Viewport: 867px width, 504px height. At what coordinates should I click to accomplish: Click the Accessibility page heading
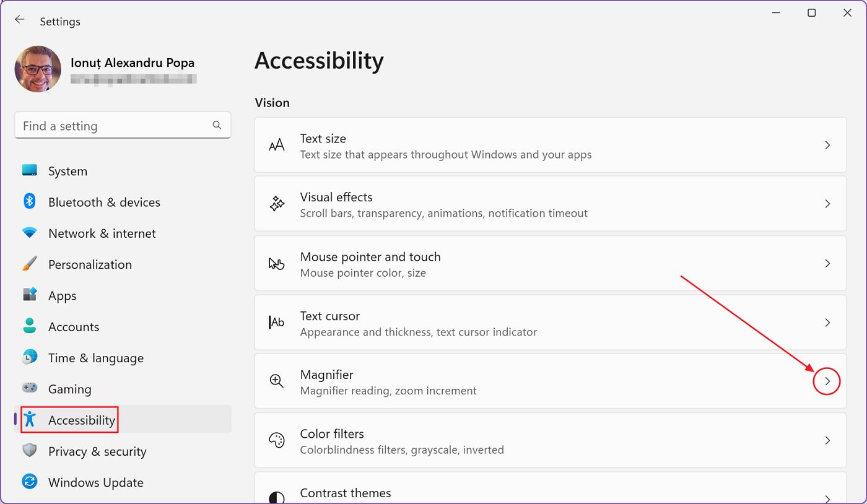coord(319,61)
